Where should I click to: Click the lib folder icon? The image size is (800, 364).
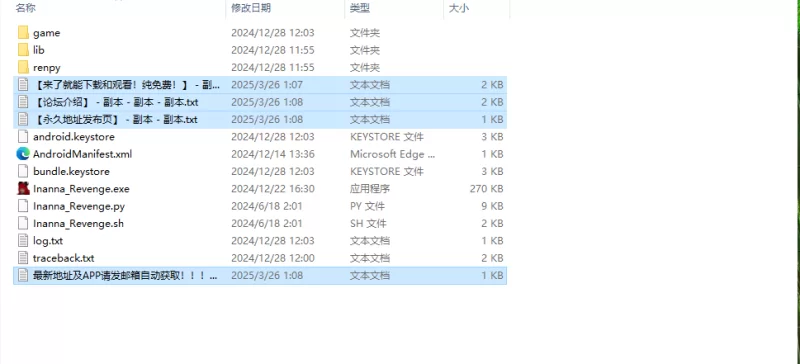[x=23, y=50]
